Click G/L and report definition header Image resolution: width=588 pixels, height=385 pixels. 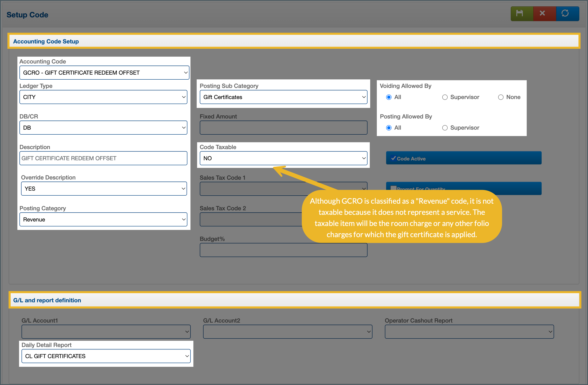click(x=47, y=300)
